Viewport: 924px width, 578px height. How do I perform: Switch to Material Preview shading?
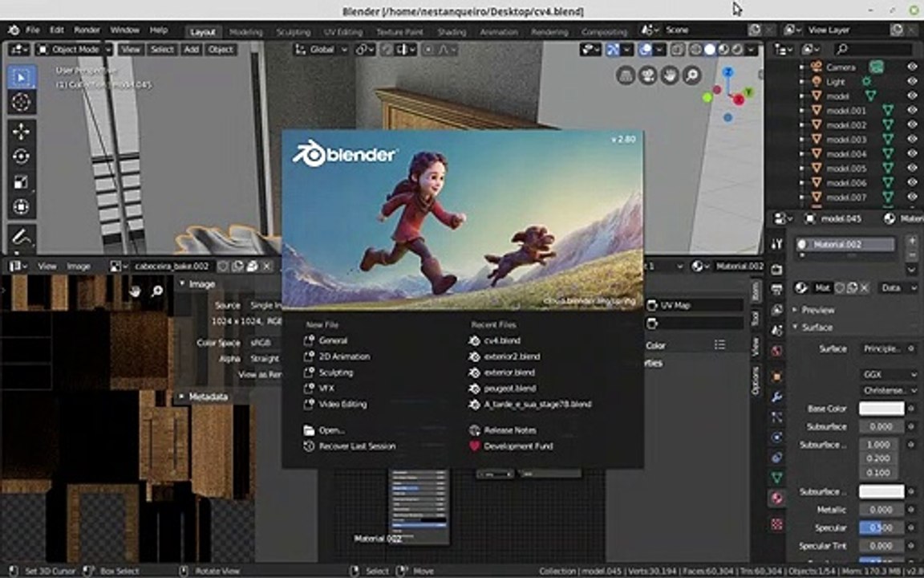(x=723, y=50)
